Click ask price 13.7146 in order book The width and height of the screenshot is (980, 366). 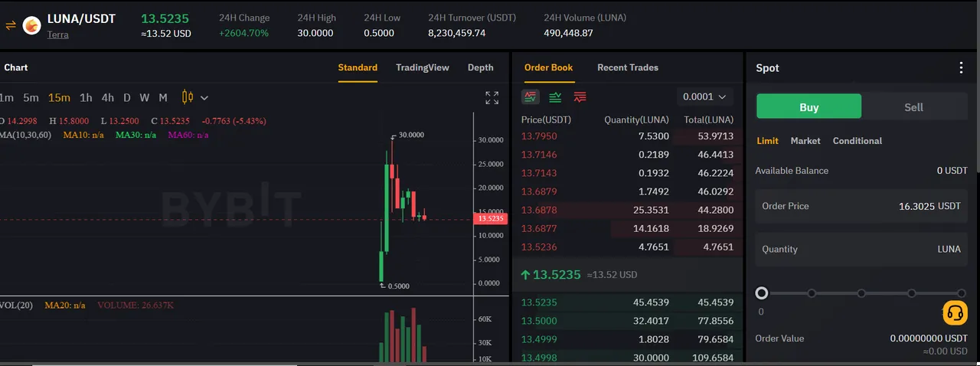point(539,155)
